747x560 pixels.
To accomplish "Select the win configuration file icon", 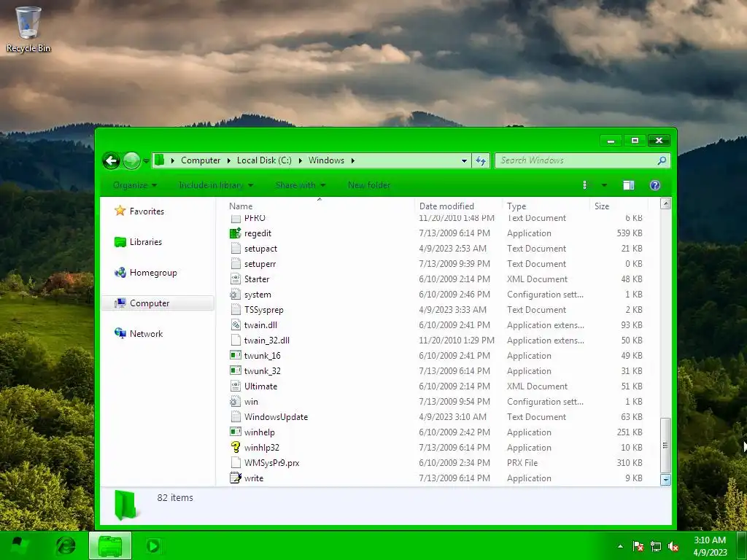I will [236, 402].
